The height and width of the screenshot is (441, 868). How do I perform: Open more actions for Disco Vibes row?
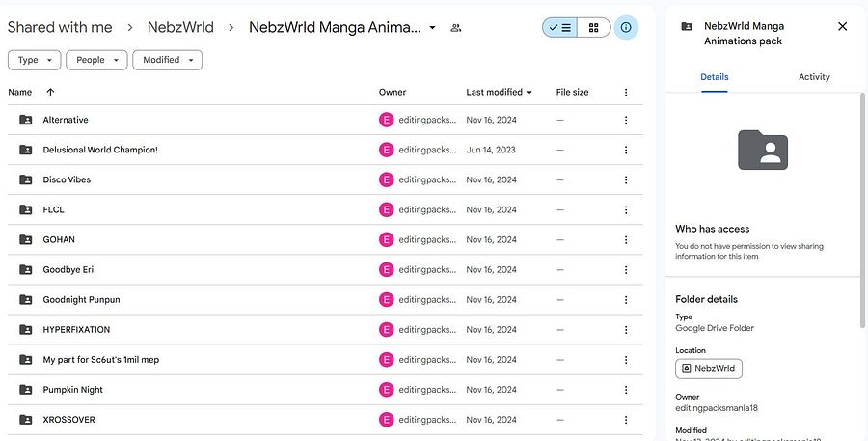626,179
